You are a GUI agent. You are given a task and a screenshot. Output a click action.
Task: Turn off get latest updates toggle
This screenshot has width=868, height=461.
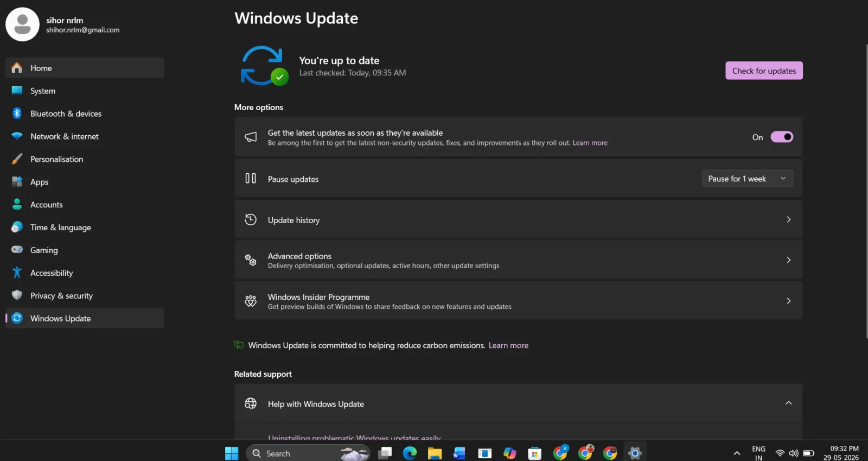[x=782, y=137]
